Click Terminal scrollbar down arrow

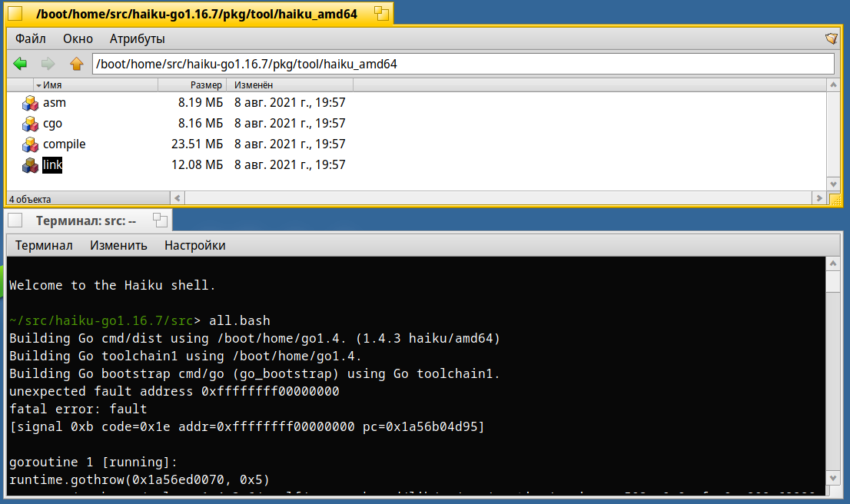coord(833,478)
